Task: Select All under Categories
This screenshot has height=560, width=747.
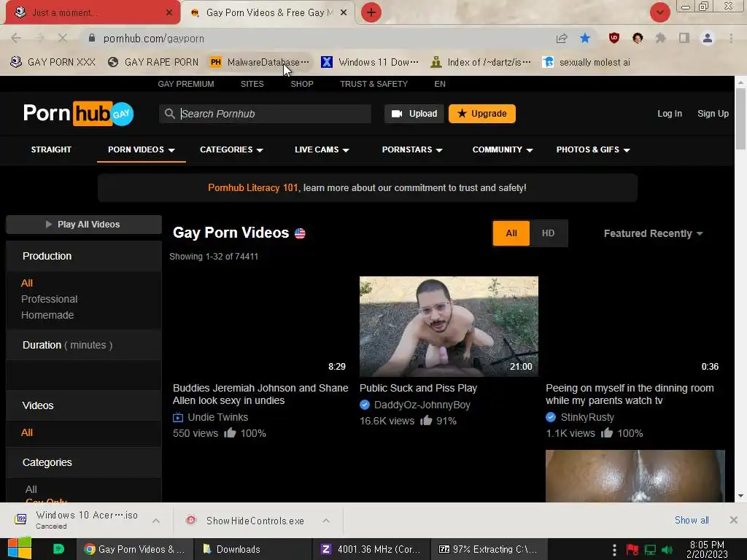Action: point(31,489)
